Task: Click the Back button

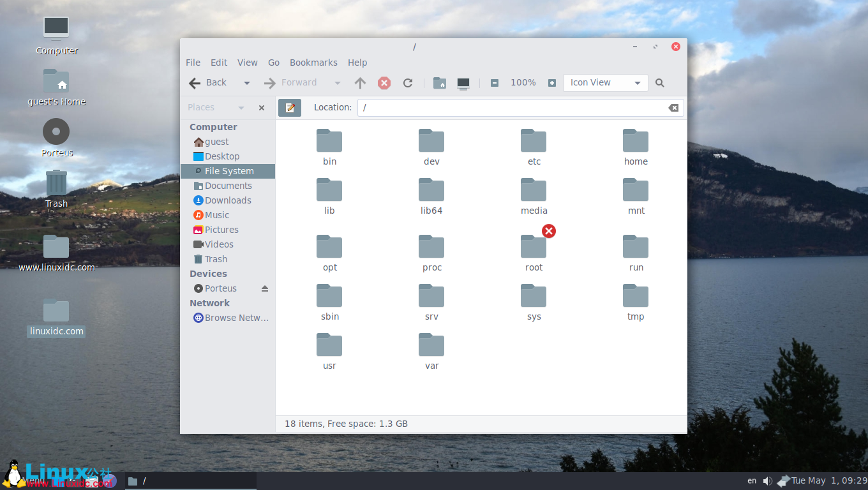Action: point(208,83)
